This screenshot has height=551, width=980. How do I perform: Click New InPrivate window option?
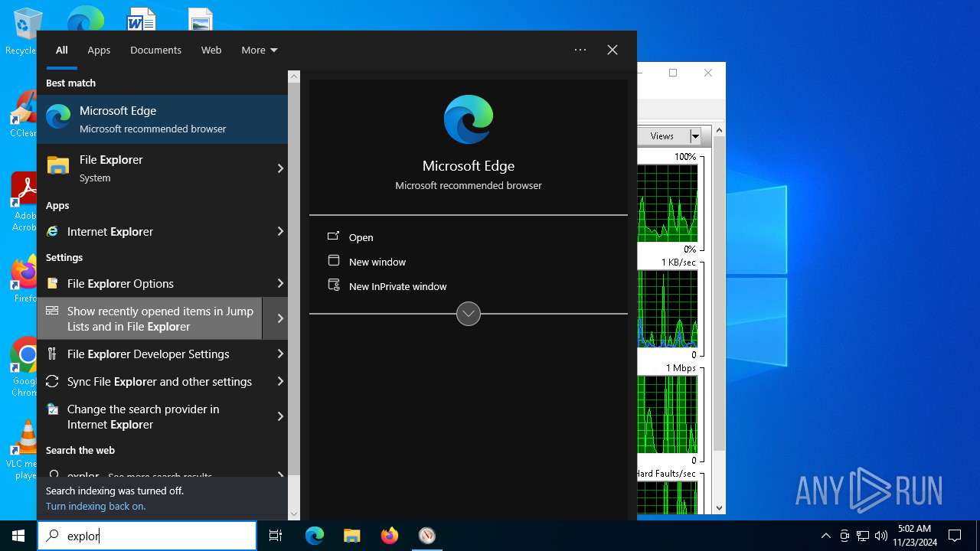click(398, 286)
